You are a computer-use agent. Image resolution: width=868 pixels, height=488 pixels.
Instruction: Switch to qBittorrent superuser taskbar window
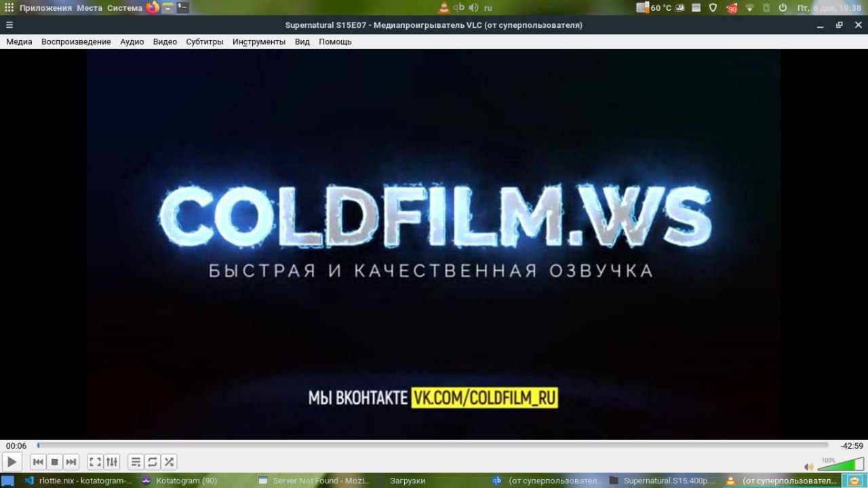[x=546, y=481]
